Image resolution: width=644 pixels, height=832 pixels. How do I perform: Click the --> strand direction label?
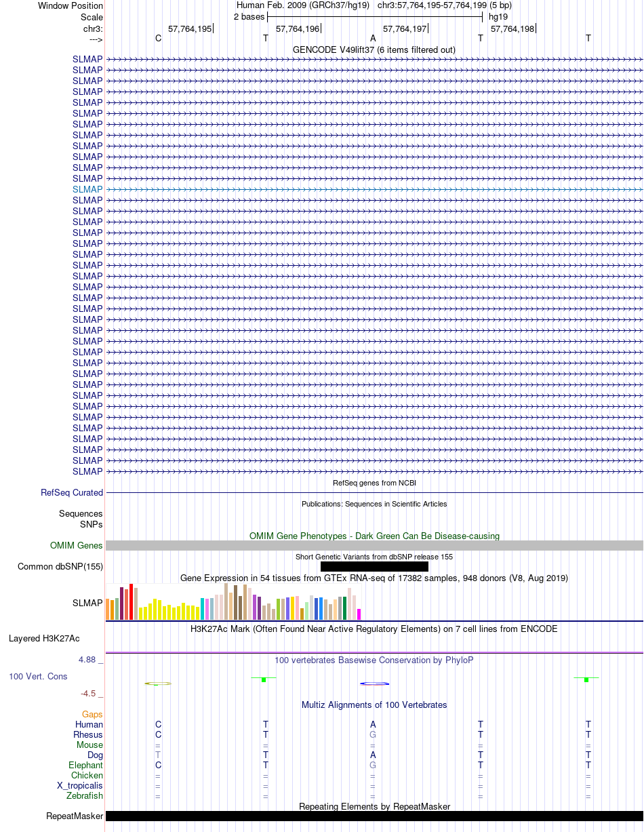pos(96,39)
